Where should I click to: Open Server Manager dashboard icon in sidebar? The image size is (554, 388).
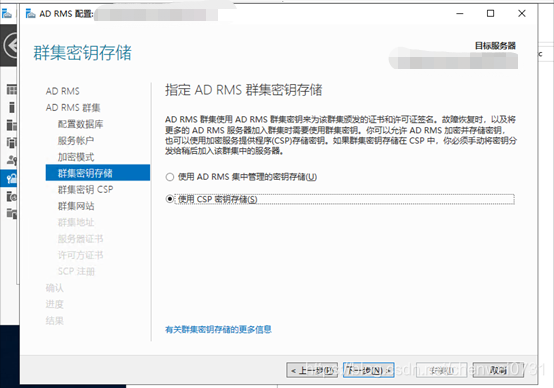point(11,90)
